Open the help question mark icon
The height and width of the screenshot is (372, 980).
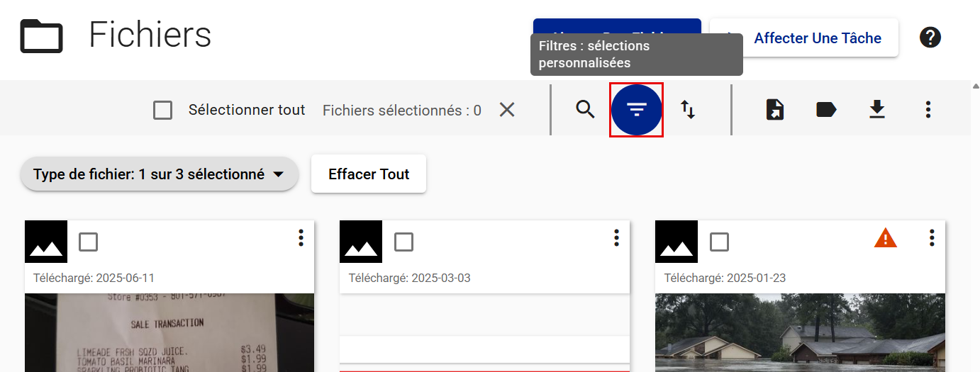930,38
